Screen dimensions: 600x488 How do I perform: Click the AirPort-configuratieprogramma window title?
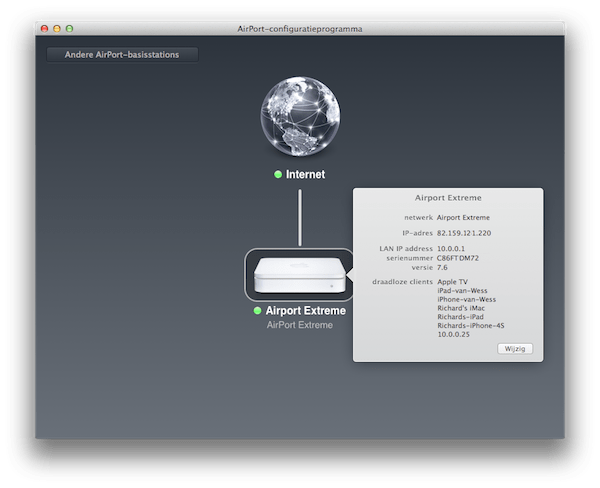point(300,29)
